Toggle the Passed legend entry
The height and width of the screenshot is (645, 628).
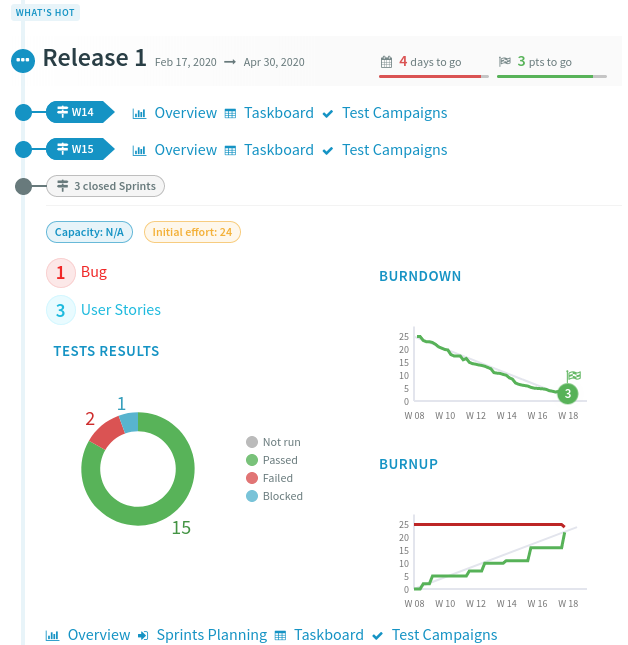click(x=272, y=460)
